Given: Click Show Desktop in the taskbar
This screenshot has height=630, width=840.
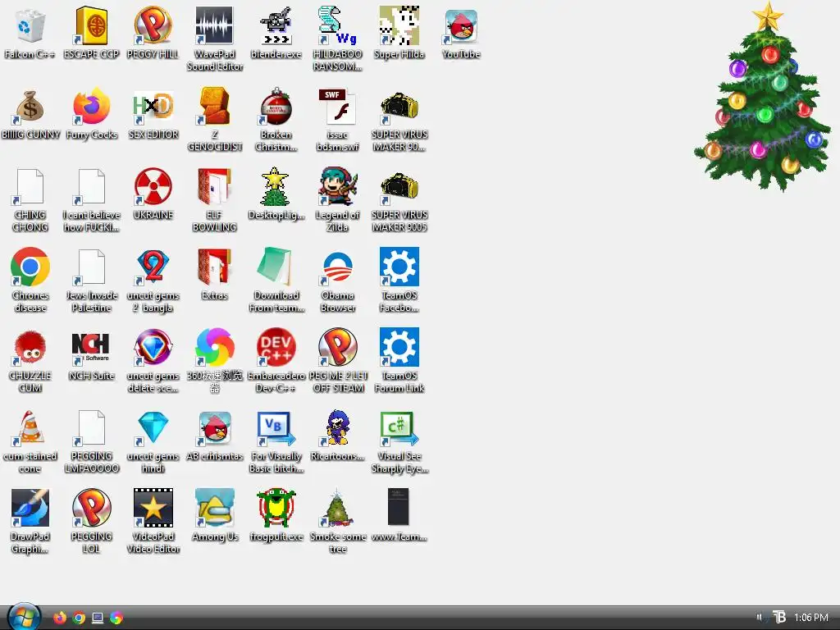Looking at the screenshot, I should (98, 618).
